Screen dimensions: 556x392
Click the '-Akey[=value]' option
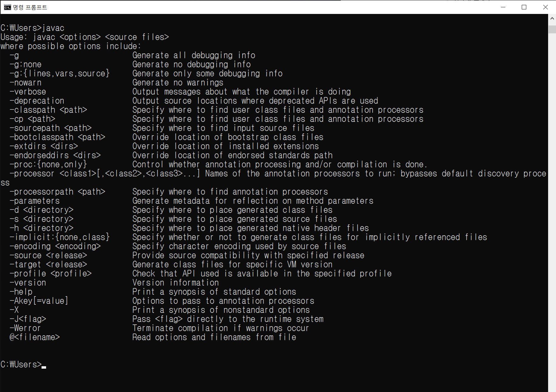click(39, 301)
